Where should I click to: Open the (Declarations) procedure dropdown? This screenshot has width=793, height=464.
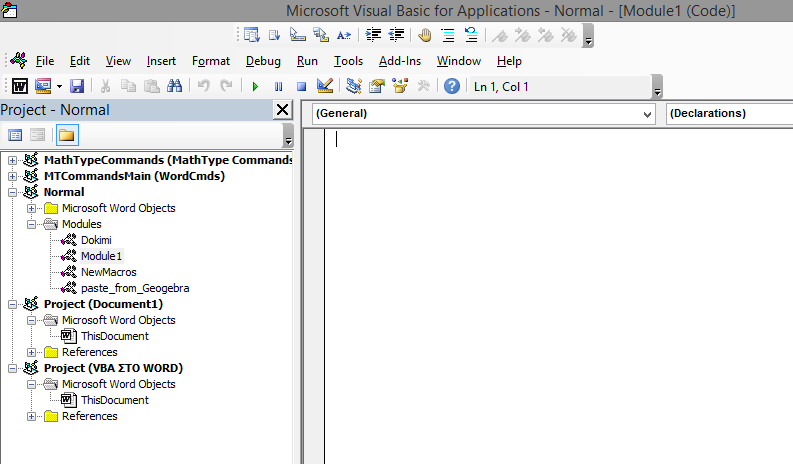click(730, 114)
